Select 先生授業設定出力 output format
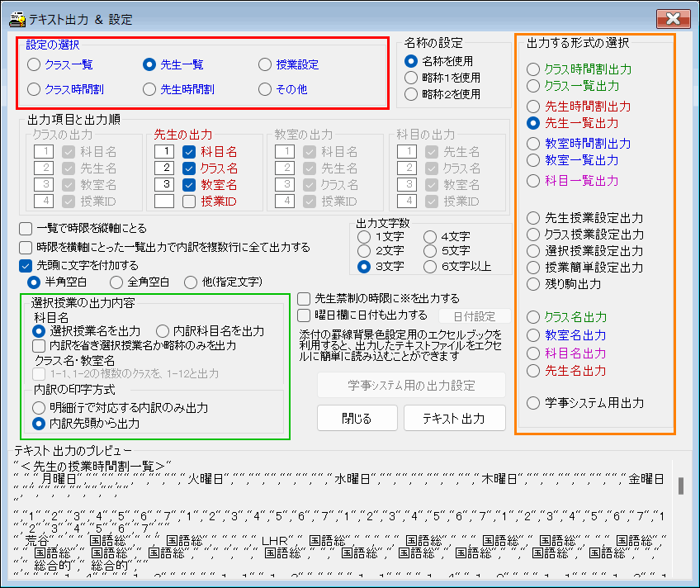Image resolution: width=700 pixels, height=588 pixels. tap(533, 218)
